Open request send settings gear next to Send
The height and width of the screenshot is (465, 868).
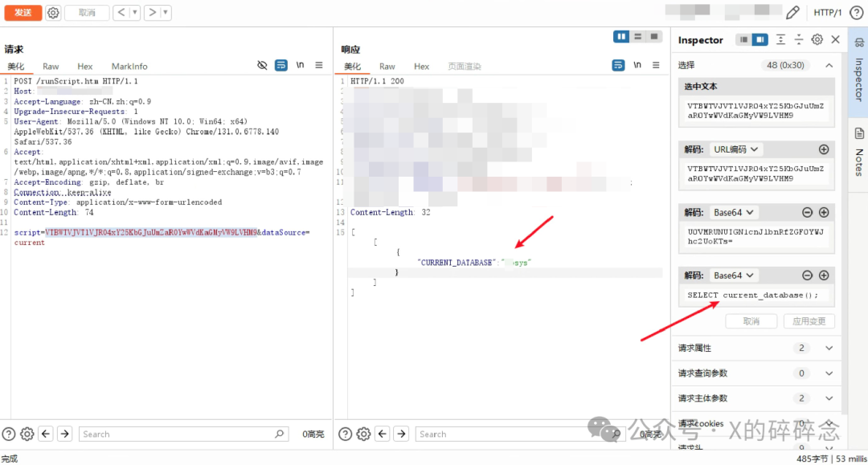coord(53,12)
